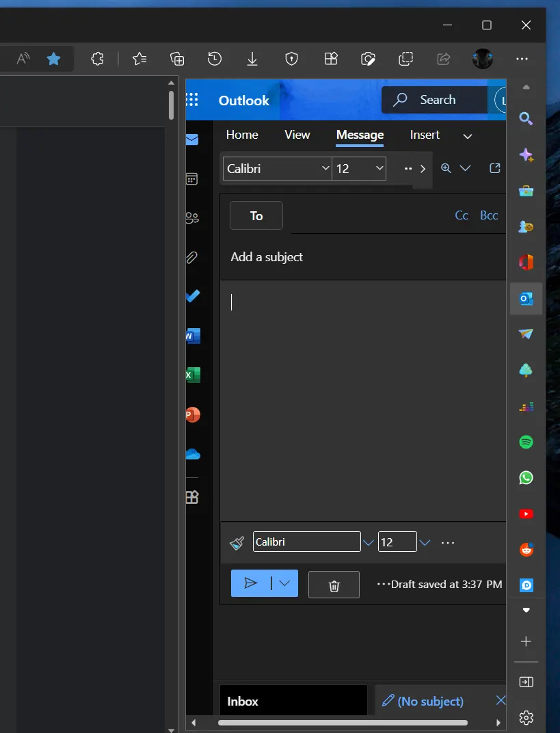Open Collections in Edge toolbar
The width and height of the screenshot is (560, 733).
(x=177, y=59)
